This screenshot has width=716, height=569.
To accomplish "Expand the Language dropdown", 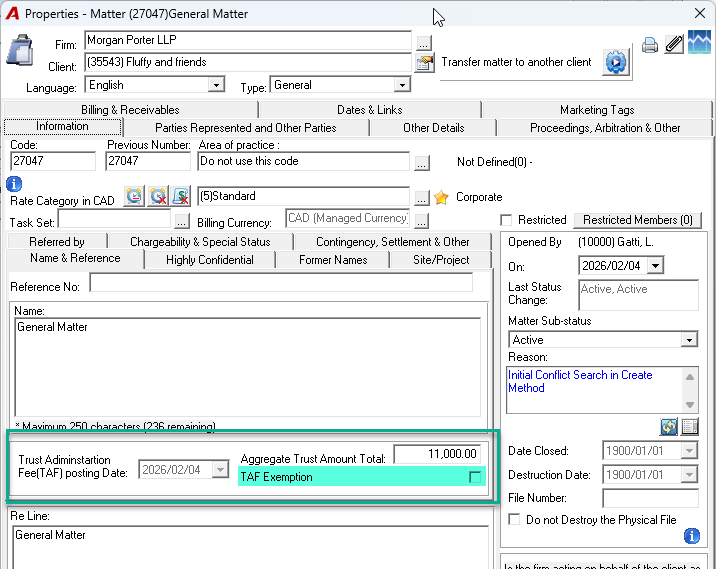I will pos(216,85).
